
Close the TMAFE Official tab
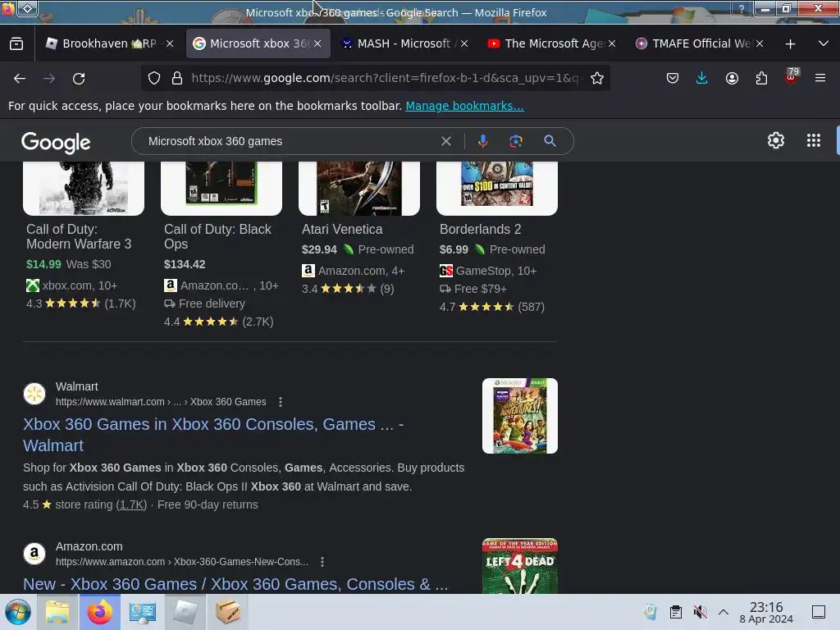[759, 43]
